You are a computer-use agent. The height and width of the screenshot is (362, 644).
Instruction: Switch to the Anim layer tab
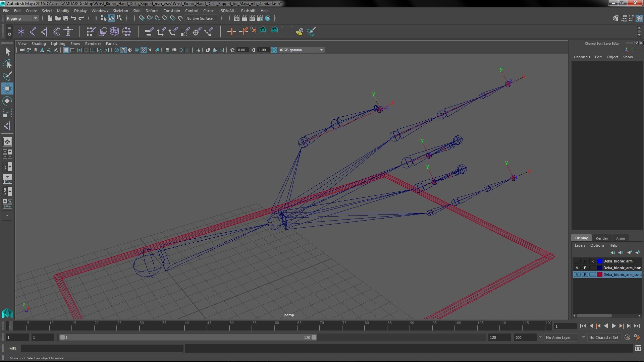click(x=620, y=238)
